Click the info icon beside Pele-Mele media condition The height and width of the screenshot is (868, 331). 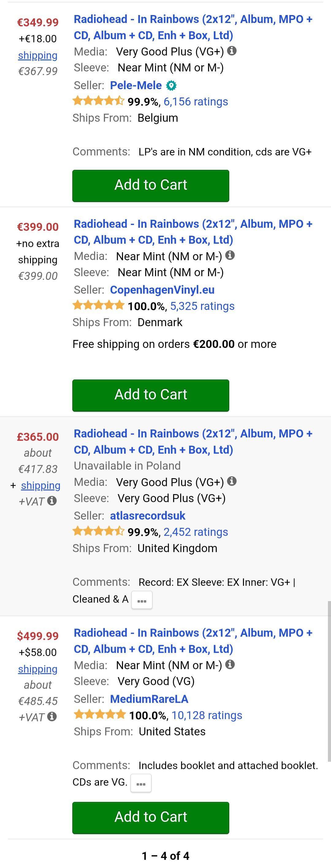(232, 51)
